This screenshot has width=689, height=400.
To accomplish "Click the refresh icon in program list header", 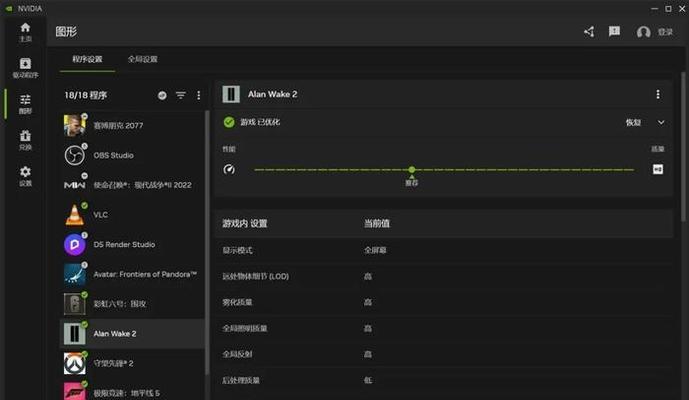I will 162,95.
